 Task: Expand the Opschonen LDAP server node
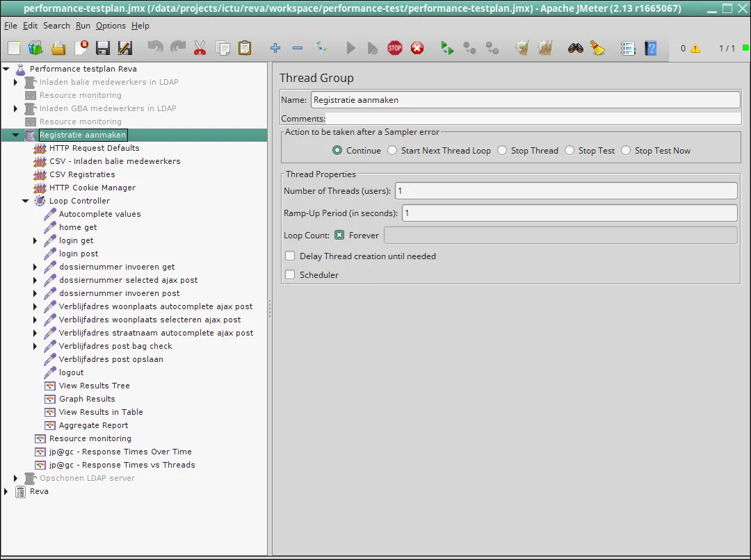[15, 478]
